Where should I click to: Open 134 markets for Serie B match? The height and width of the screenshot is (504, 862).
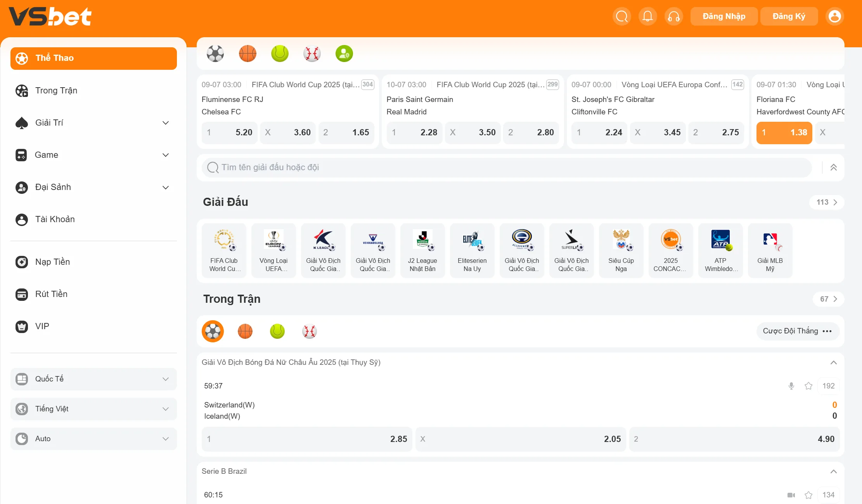(x=828, y=495)
